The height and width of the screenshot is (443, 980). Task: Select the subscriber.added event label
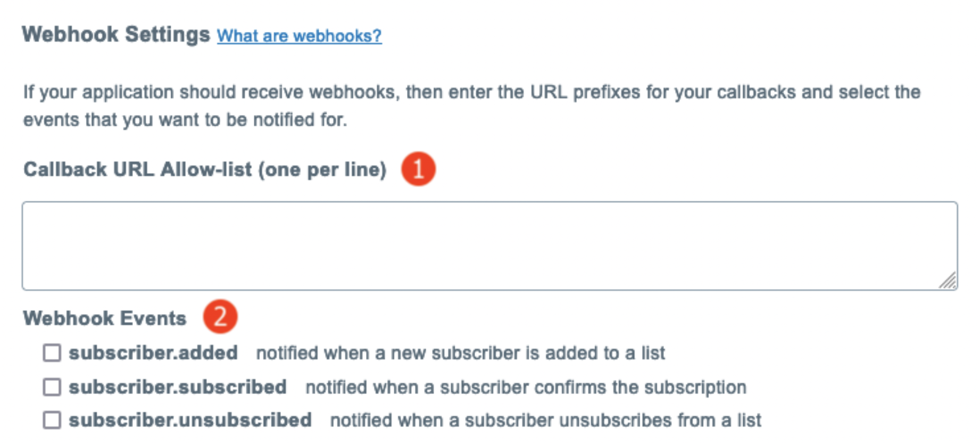tap(154, 352)
